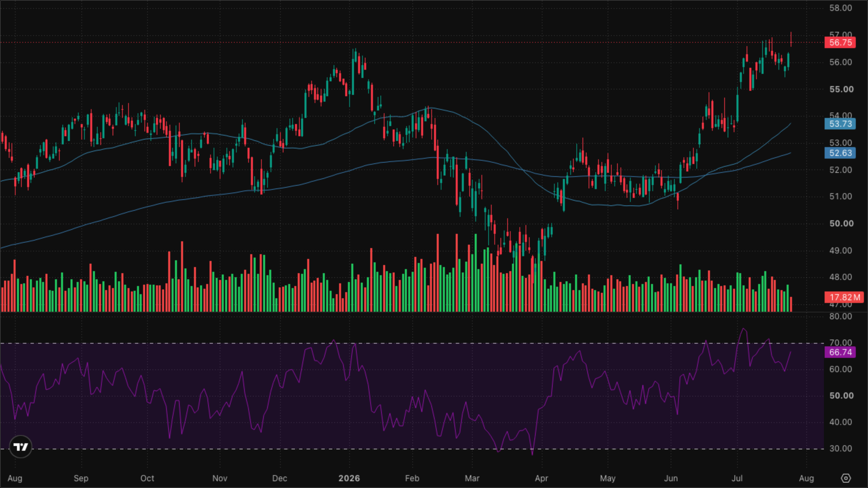Open chart settings via hexagon gear icon

[x=846, y=478]
